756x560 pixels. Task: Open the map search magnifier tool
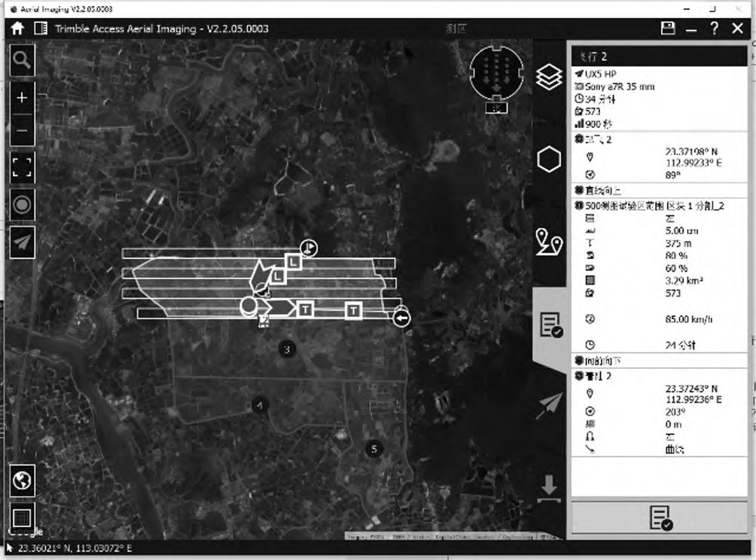coord(22,60)
